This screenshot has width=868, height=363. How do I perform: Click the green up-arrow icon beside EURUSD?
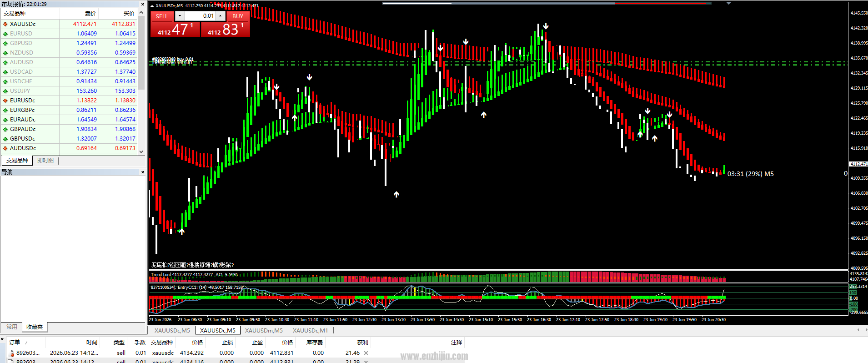5,34
